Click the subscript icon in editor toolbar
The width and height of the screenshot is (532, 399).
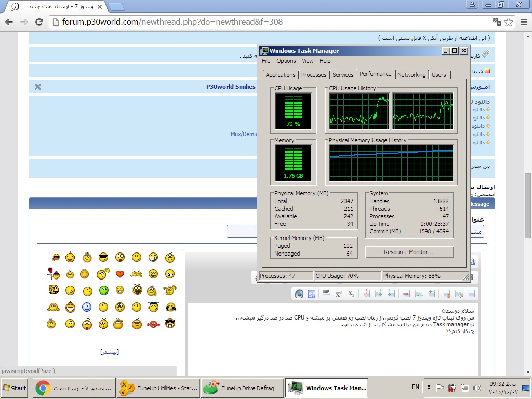[351, 294]
